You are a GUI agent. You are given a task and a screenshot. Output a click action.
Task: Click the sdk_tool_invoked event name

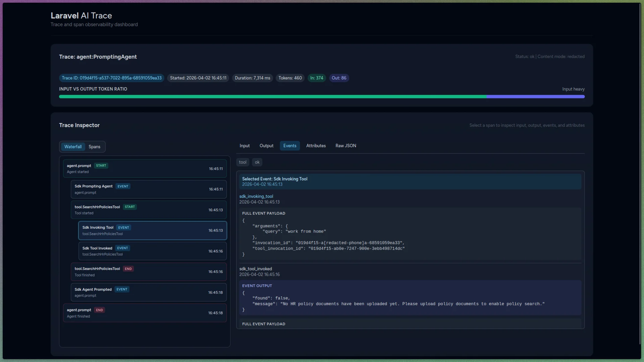[x=255, y=269]
